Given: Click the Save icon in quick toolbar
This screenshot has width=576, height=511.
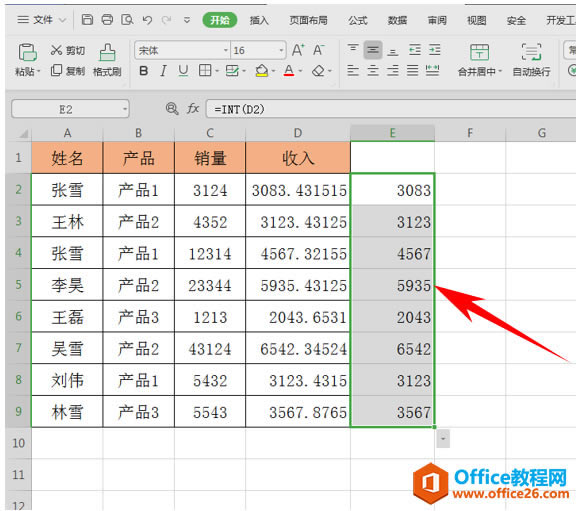Looking at the screenshot, I should 87,19.
